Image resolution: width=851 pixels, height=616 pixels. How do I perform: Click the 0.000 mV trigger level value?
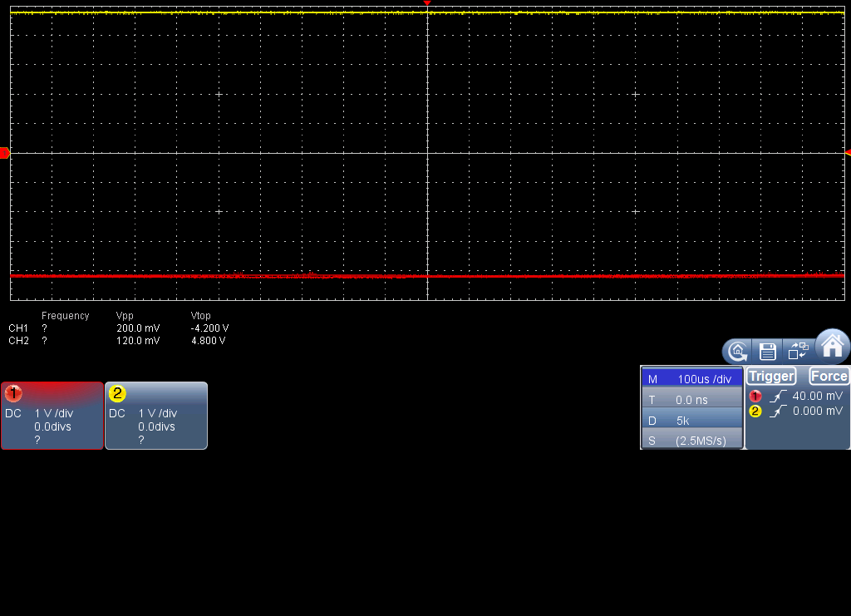coord(818,411)
